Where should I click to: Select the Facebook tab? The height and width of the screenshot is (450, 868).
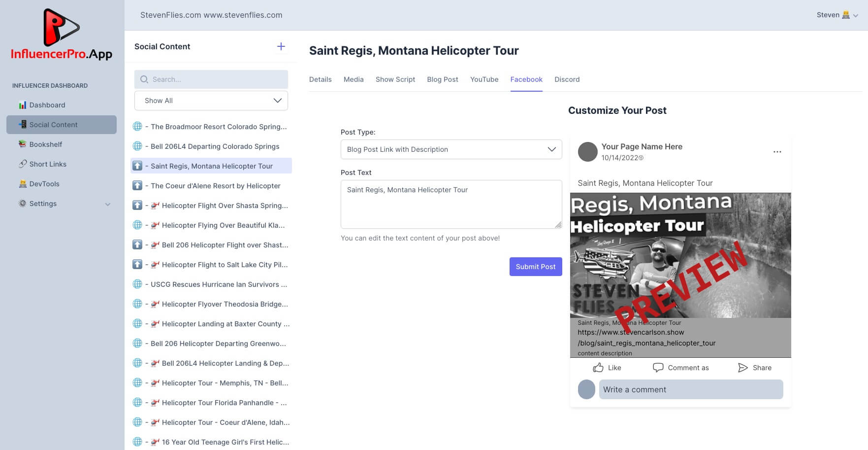(x=526, y=79)
